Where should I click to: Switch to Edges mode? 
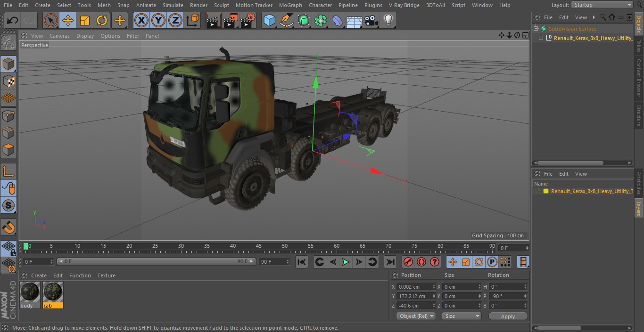pos(8,132)
